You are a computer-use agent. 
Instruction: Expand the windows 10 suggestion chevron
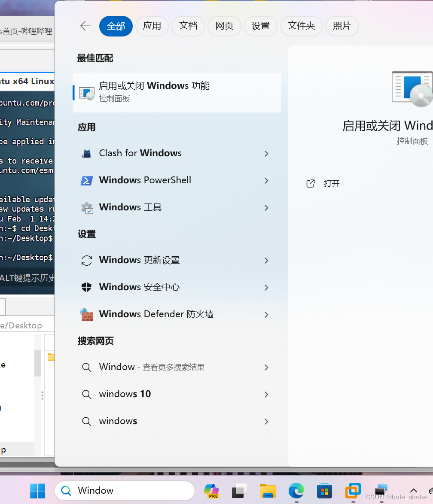266,395
